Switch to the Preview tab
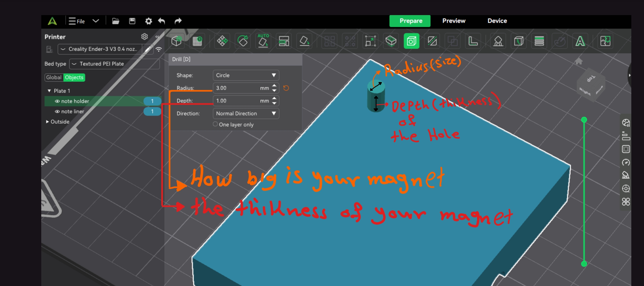The width and height of the screenshot is (644, 286). 454,21
